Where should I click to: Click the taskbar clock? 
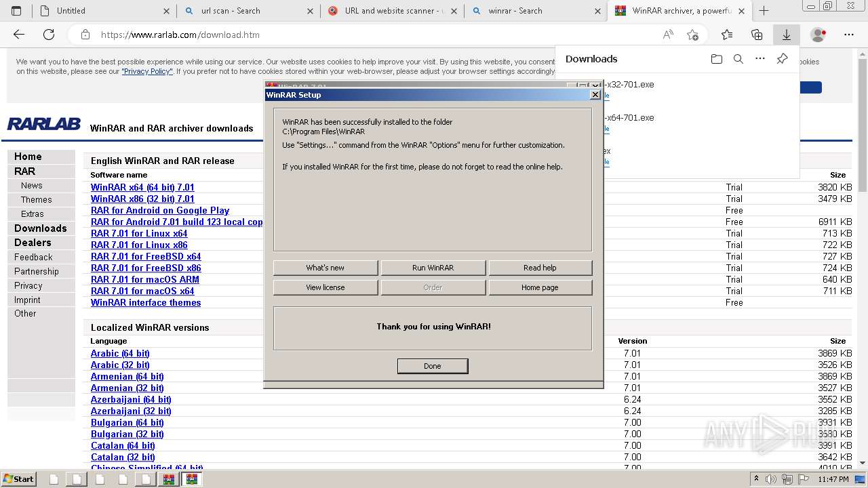pos(833,479)
